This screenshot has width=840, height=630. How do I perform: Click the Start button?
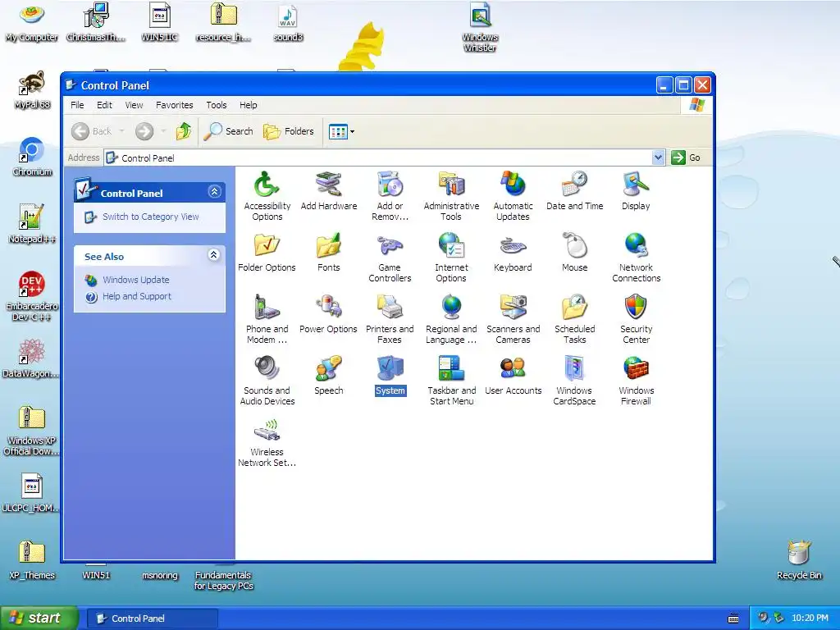tap(39, 618)
